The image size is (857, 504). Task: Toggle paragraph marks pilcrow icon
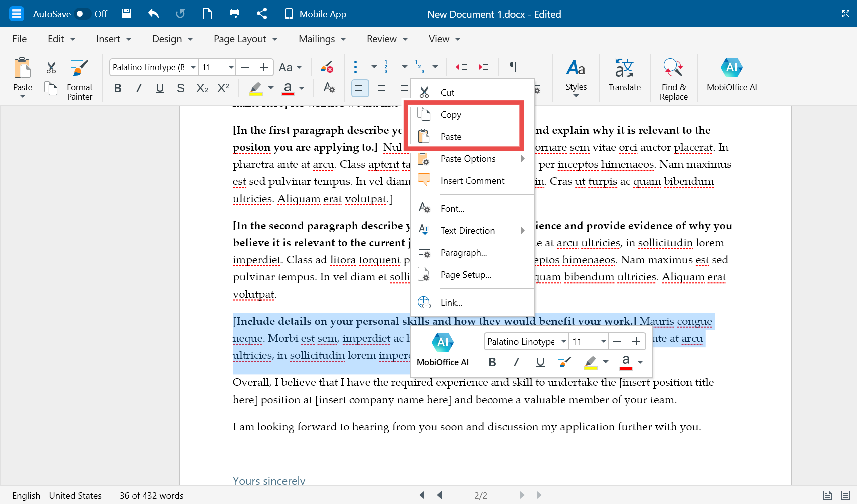(x=513, y=67)
